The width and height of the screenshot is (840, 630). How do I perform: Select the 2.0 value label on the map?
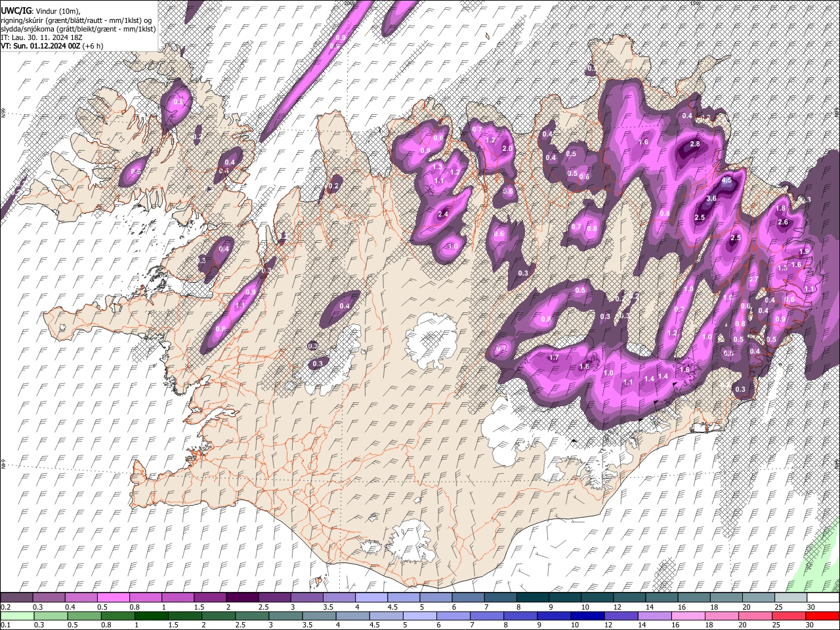pos(507,148)
